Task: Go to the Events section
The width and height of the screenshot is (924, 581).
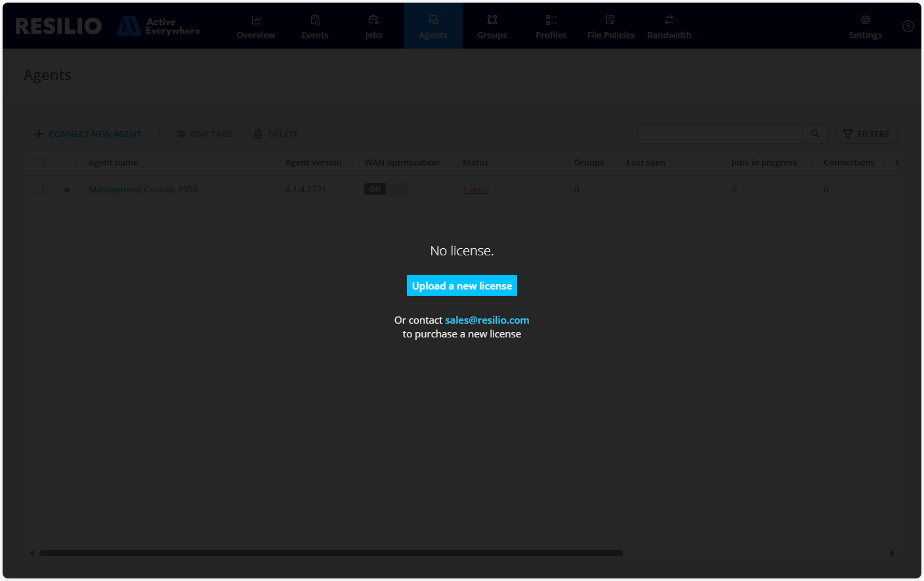Action: pyautogui.click(x=315, y=27)
